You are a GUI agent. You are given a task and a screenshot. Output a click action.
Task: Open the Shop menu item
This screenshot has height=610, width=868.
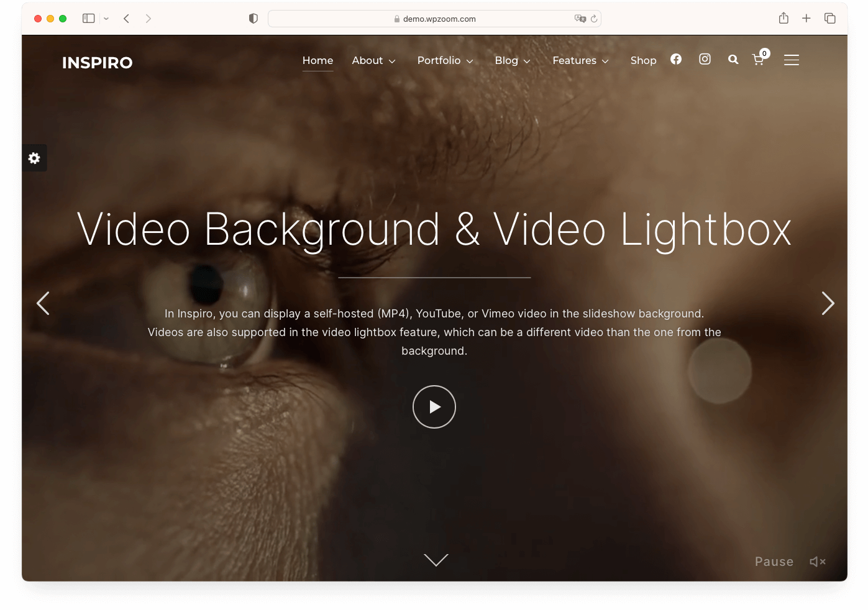(x=643, y=61)
